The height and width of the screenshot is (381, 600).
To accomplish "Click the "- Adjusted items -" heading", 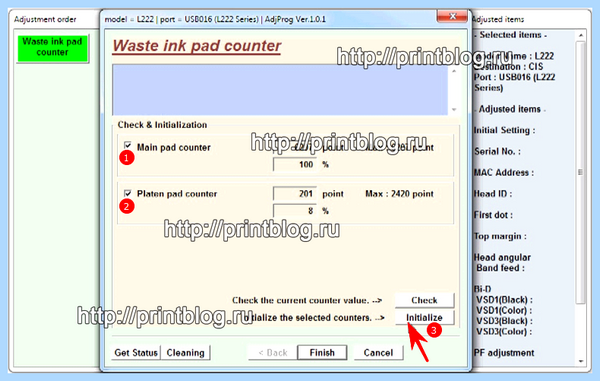I will (x=510, y=109).
